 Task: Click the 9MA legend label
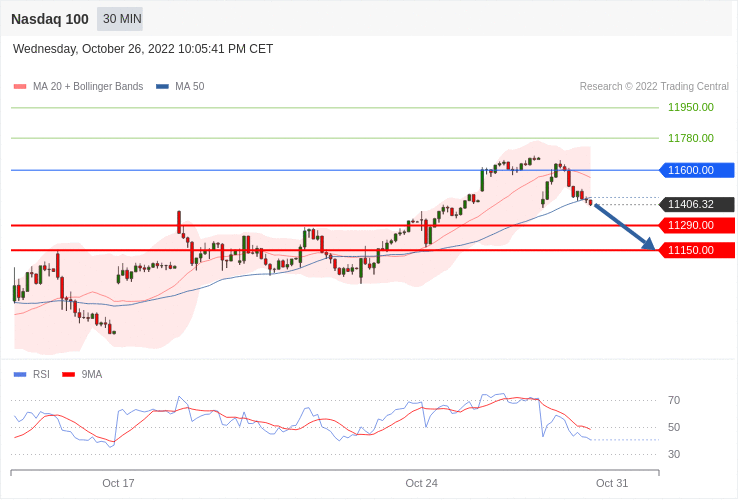[x=92, y=374]
